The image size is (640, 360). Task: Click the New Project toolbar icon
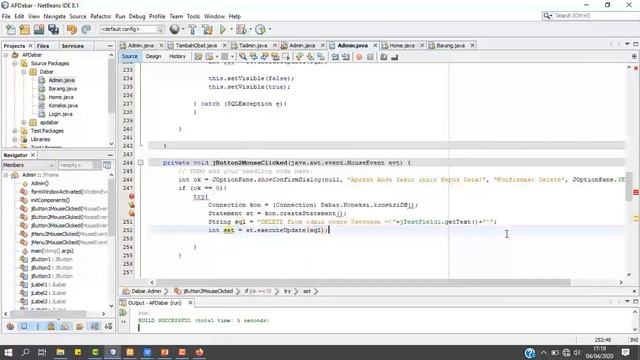pyautogui.click(x=24, y=29)
